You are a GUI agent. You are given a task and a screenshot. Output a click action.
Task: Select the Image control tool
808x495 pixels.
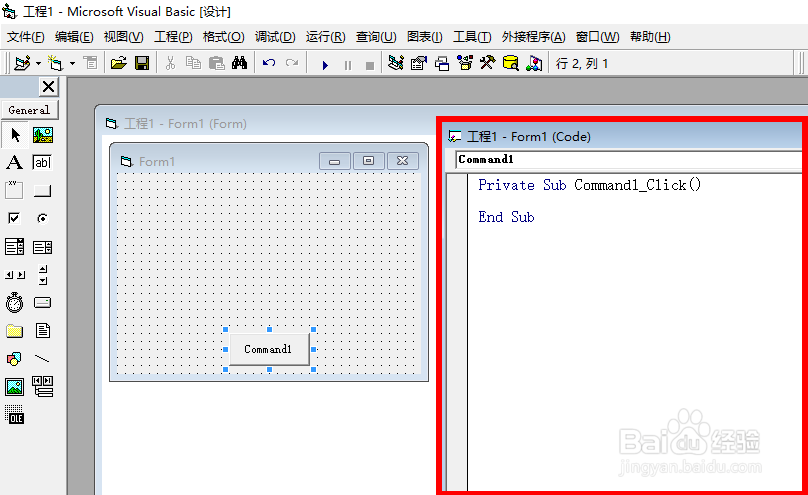(x=14, y=387)
